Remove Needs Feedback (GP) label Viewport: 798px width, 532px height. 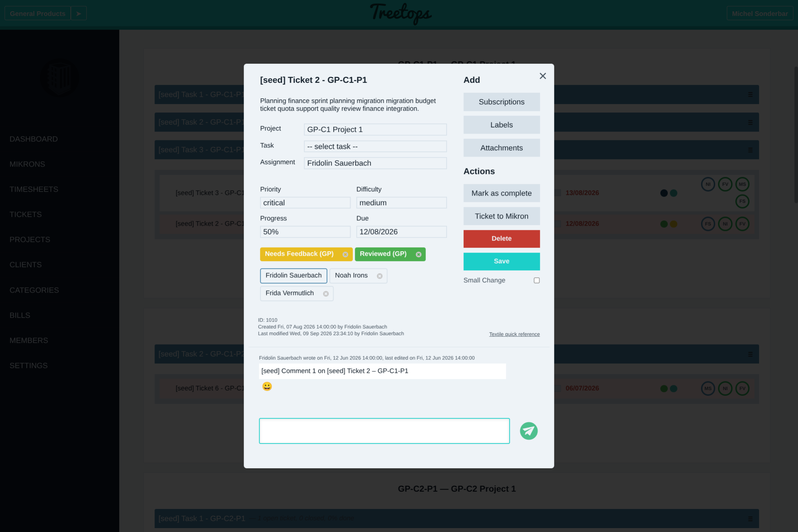pyautogui.click(x=345, y=254)
